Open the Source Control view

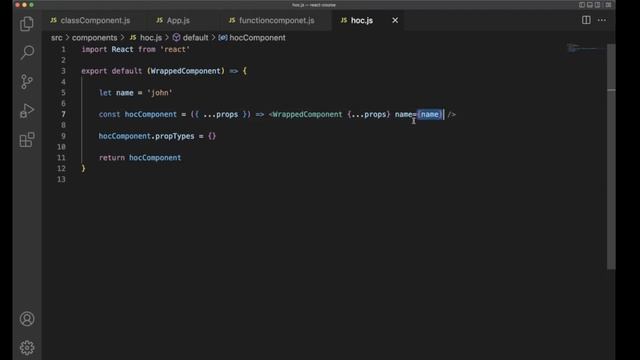[27, 82]
